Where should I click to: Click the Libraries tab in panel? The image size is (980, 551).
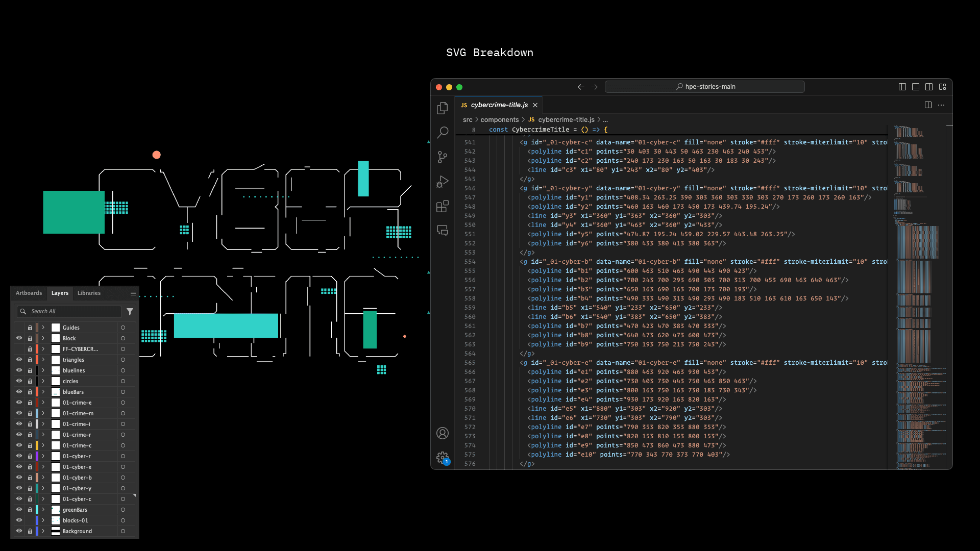89,293
